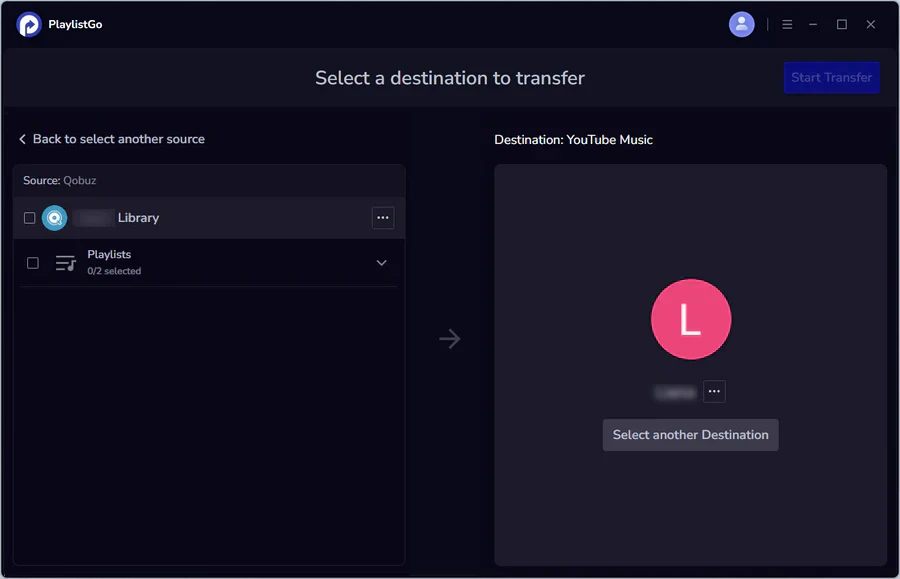Click the Playlists music list icon

[x=65, y=263]
